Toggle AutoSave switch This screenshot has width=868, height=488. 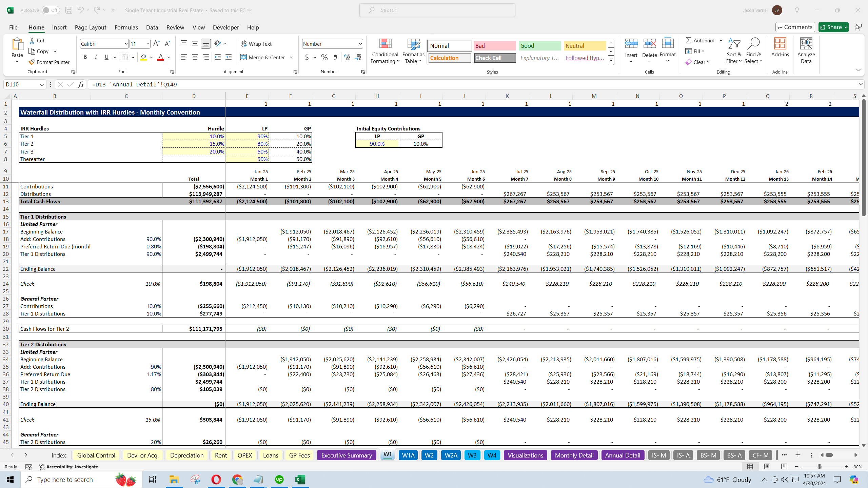pyautogui.click(x=51, y=10)
